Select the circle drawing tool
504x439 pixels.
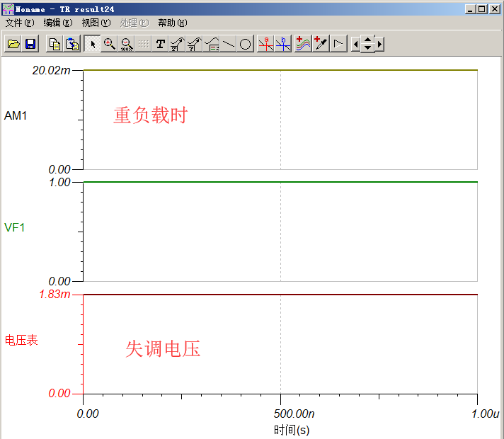pyautogui.click(x=245, y=44)
